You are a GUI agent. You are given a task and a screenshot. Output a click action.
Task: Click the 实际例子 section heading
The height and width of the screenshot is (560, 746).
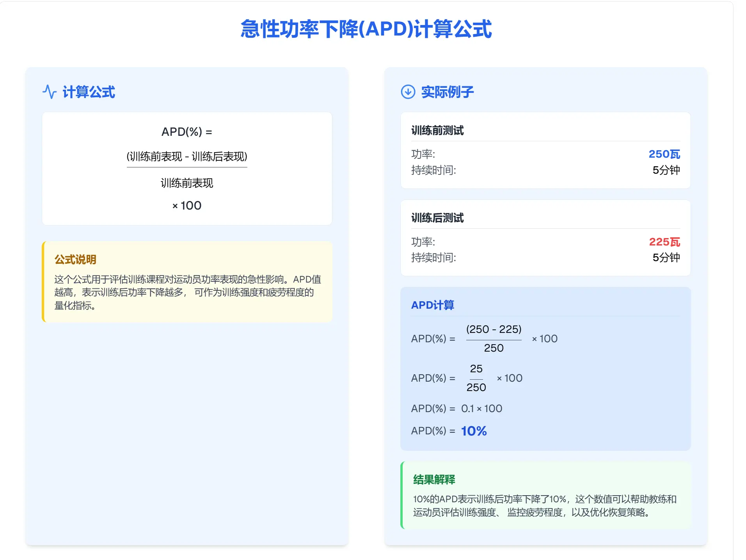448,92
